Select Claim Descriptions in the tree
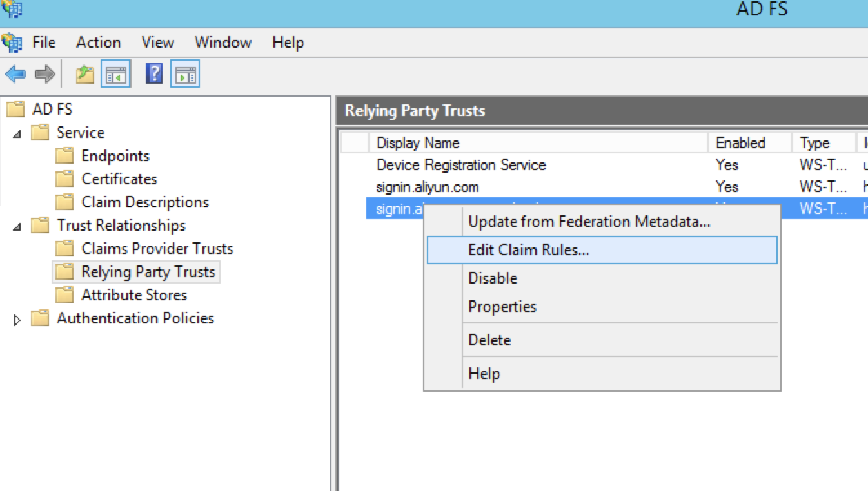868x491 pixels. (x=145, y=202)
